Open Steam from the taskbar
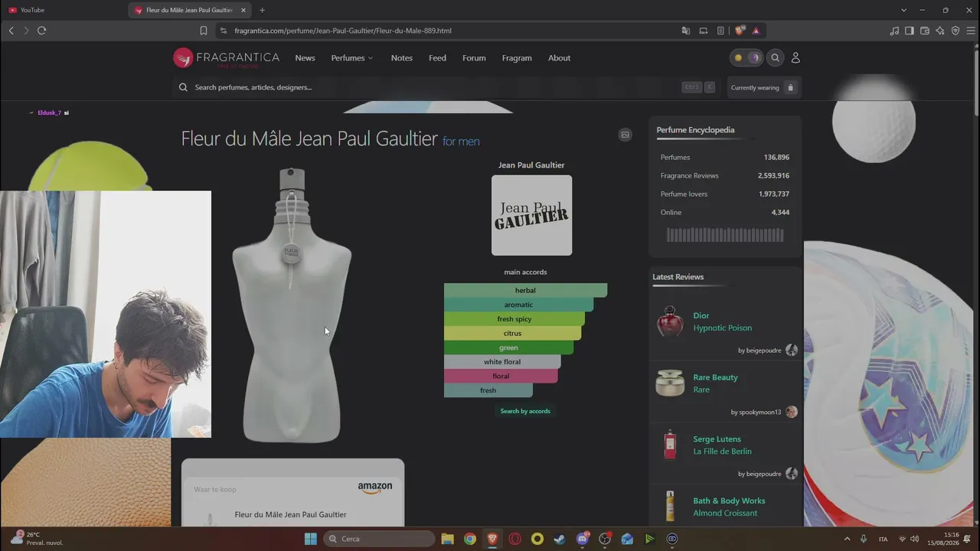980x551 pixels. pyautogui.click(x=560, y=539)
